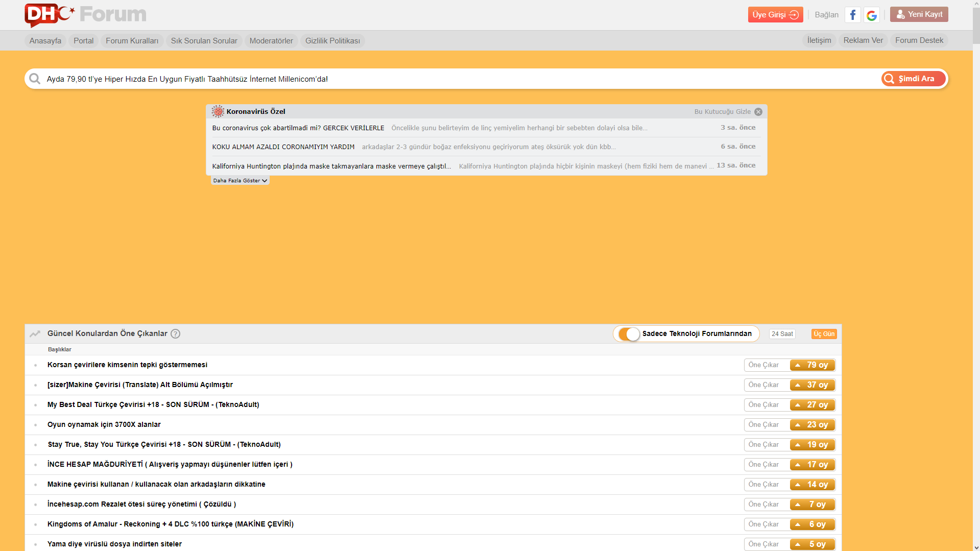Click Öne Çıkar for Korsan çevirilere topic
Viewport: 980px width, 551px height.
[x=763, y=365]
